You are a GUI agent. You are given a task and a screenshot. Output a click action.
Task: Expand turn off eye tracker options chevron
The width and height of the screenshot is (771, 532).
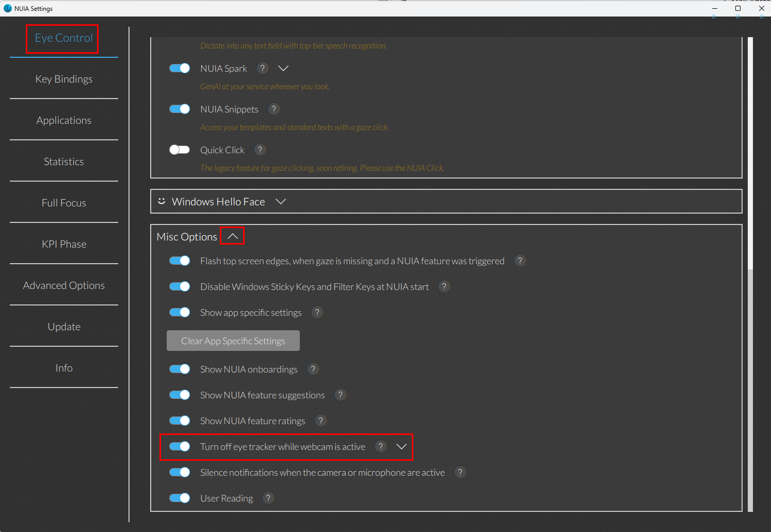pos(401,446)
